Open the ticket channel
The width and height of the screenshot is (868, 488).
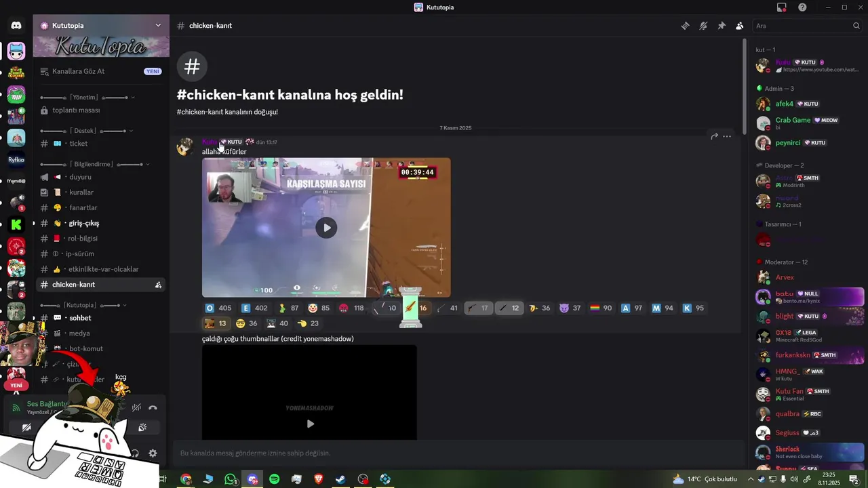pyautogui.click(x=100, y=144)
